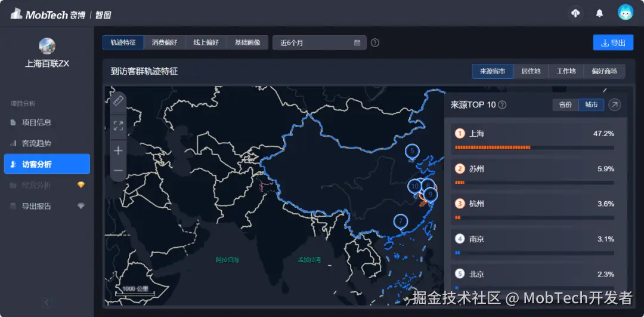This screenshot has height=317, width=644.
Task: Click the calendar icon in date field
Action: pos(357,42)
